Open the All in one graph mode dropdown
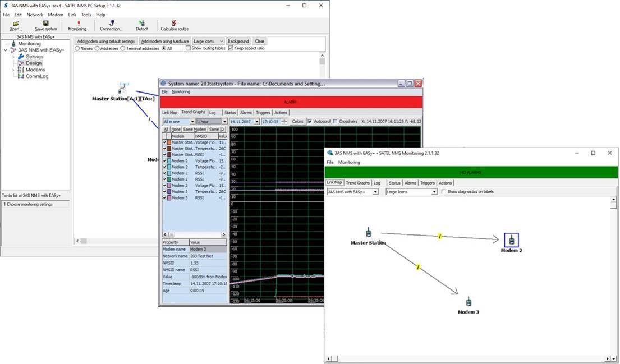This screenshot has width=620, height=364. tap(192, 122)
